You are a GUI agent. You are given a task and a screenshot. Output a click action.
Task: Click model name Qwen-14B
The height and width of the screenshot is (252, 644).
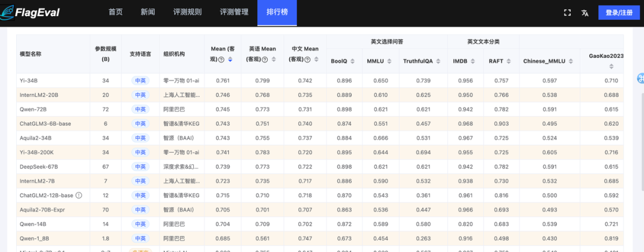coord(33,224)
